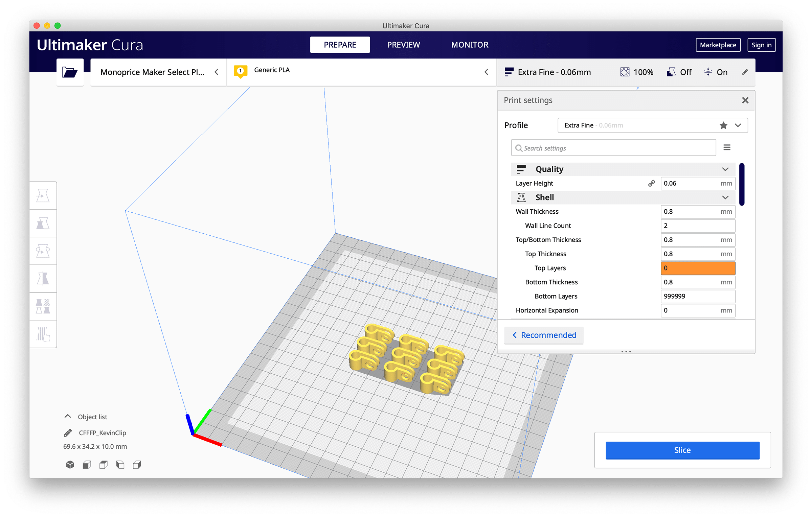
Task: Switch to left view cube icon
Action: [x=120, y=465]
